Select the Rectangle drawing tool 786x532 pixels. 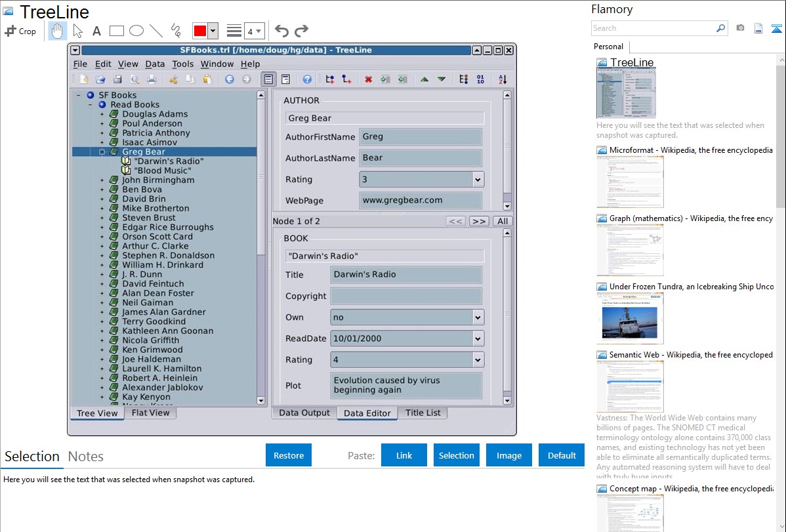point(116,31)
